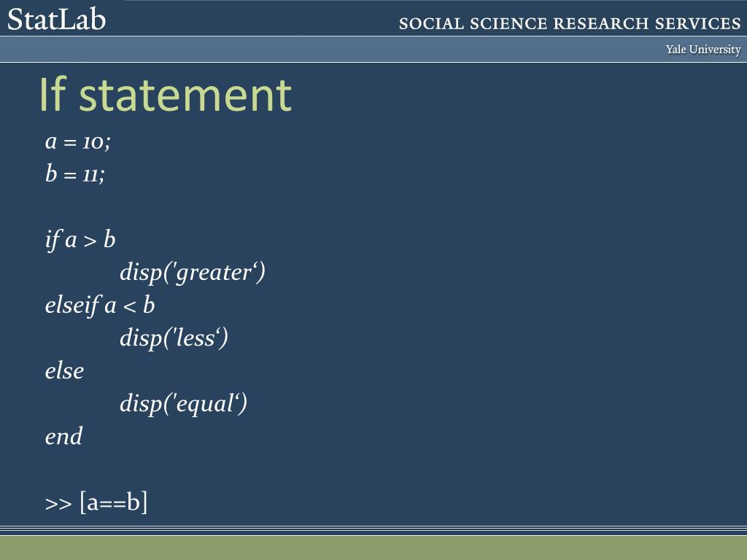Click the '>> [a==b]' command prompt line
747x560 pixels.
[x=96, y=503]
